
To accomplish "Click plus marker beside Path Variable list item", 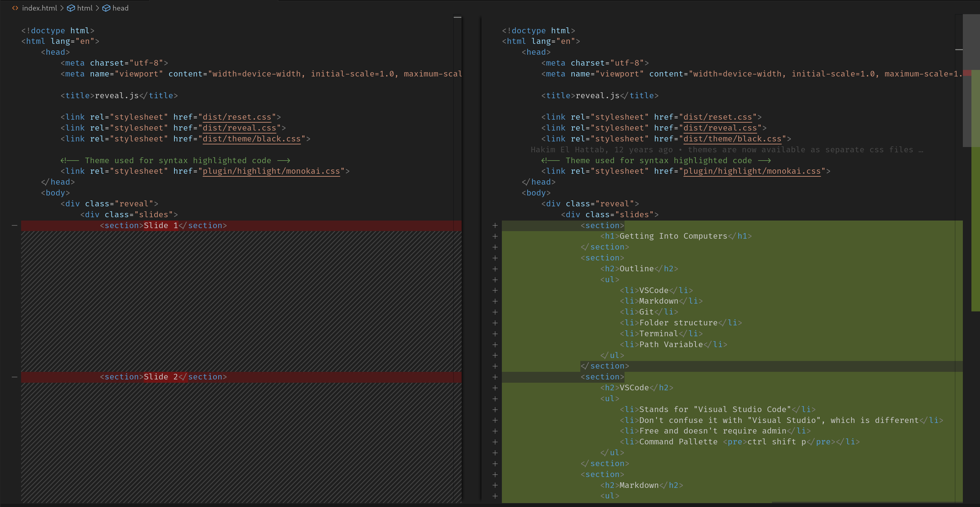I will pyautogui.click(x=495, y=344).
